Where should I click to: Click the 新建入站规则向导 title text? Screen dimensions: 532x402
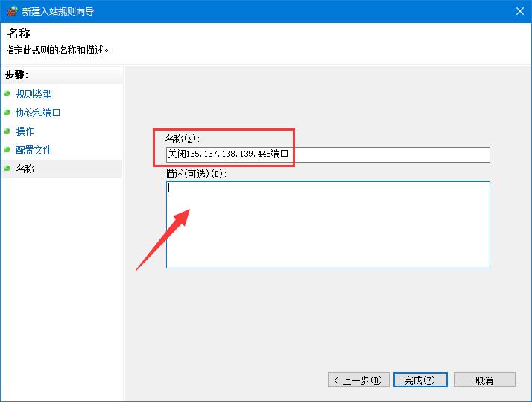(58, 11)
